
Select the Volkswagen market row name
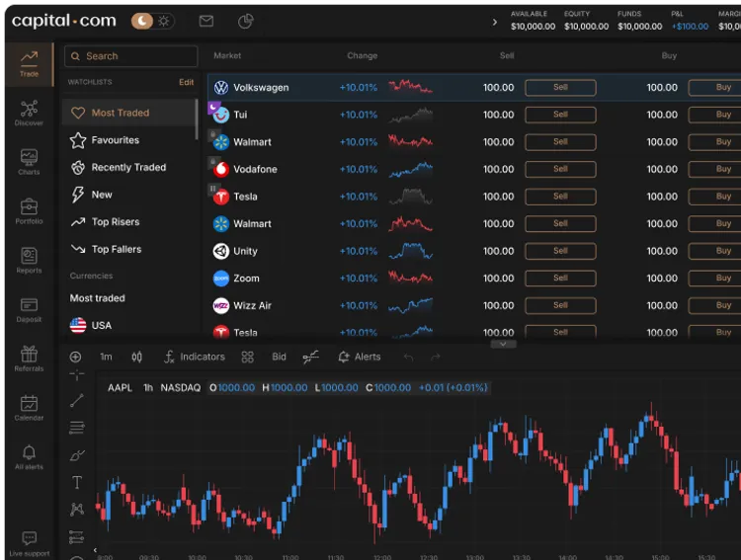pos(261,88)
